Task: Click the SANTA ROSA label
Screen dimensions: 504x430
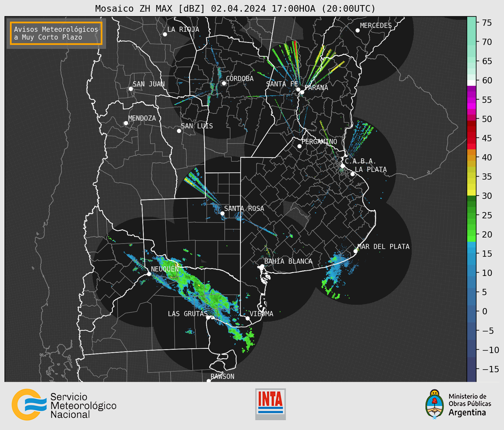Action: (244, 208)
